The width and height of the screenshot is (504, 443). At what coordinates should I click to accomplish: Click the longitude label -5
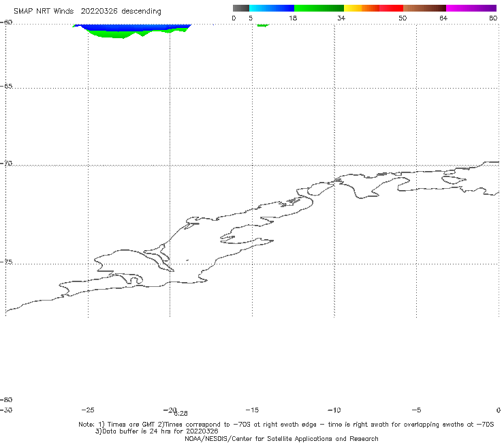[x=416, y=410]
